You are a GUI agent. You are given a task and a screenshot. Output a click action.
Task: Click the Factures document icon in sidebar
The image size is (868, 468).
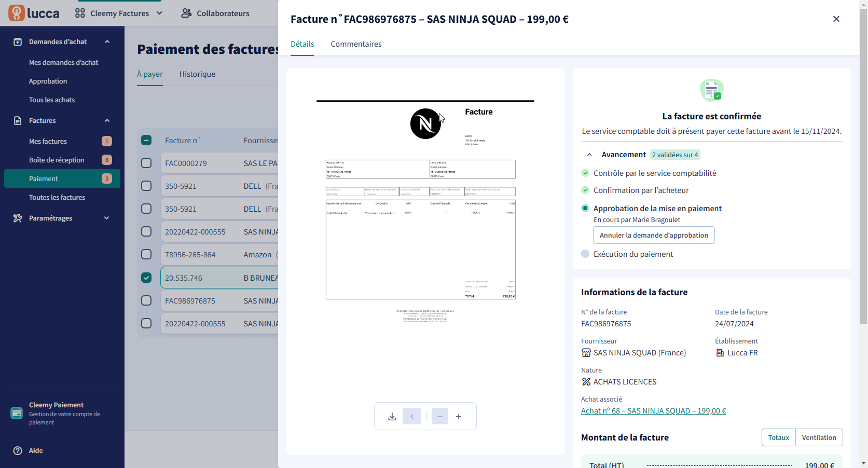18,120
